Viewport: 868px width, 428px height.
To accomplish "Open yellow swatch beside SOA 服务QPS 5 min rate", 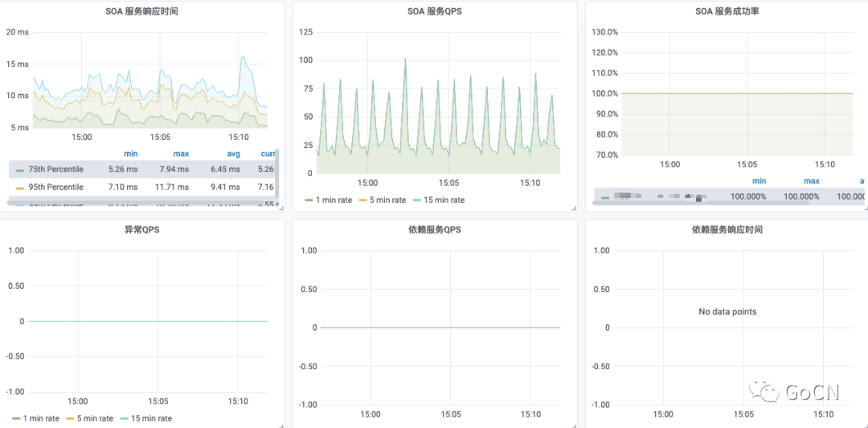I will tap(364, 200).
